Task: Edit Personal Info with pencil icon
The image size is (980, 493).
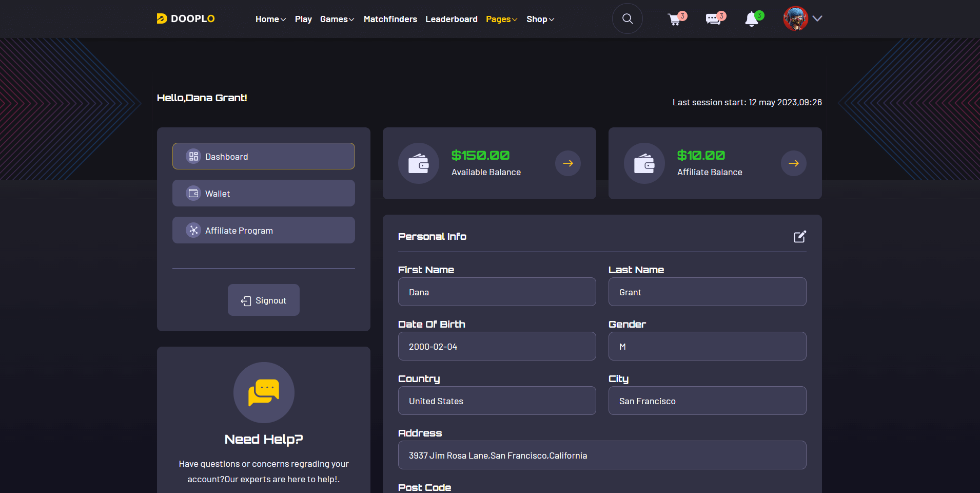Action: point(800,236)
